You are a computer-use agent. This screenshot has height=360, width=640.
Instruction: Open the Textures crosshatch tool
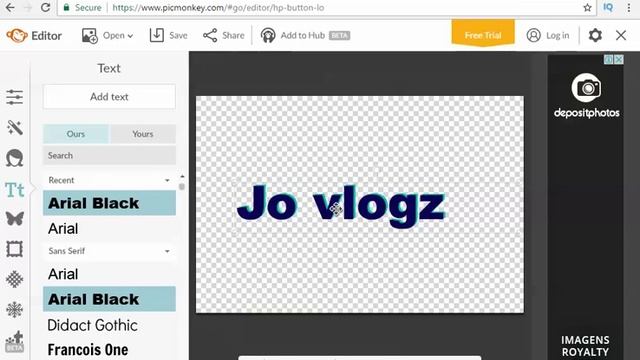click(x=15, y=279)
